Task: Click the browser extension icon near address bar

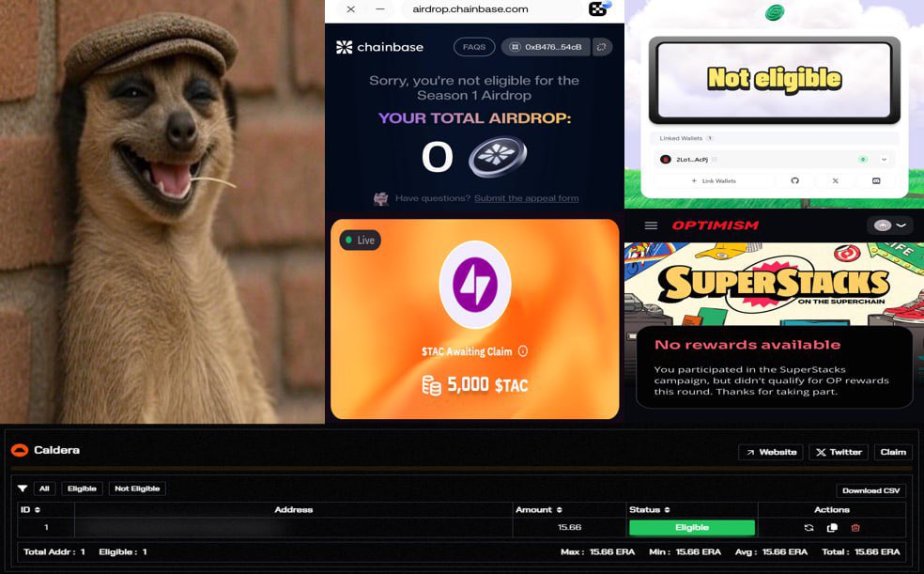Action: [599, 8]
